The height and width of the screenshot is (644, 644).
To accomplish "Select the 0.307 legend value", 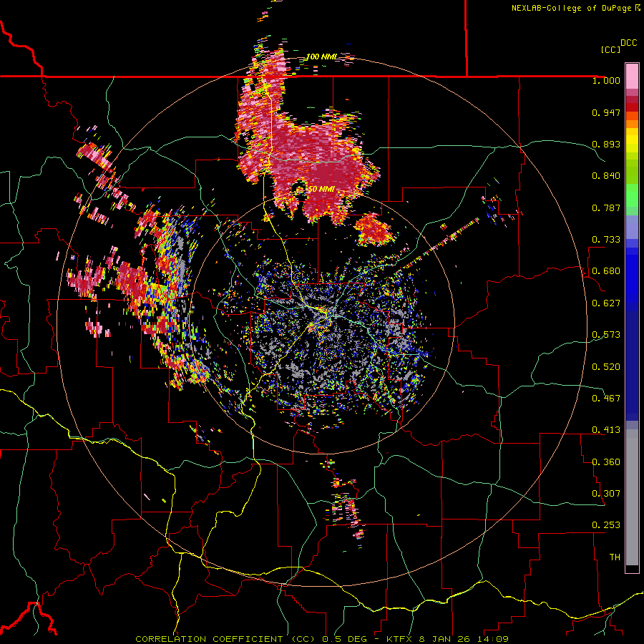I will [606, 494].
